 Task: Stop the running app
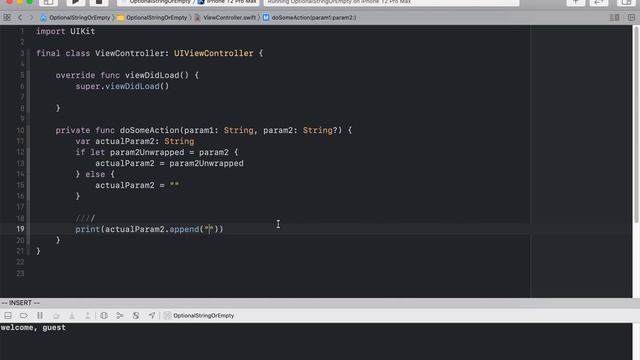[99, 2]
